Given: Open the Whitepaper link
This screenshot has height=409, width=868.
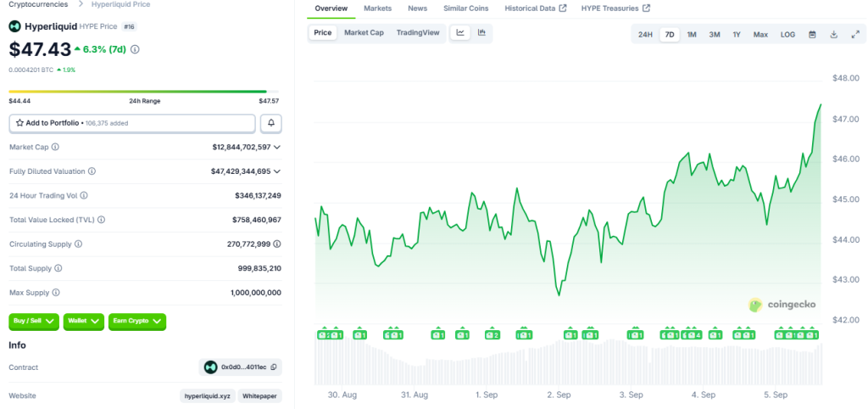Looking at the screenshot, I should coord(259,396).
